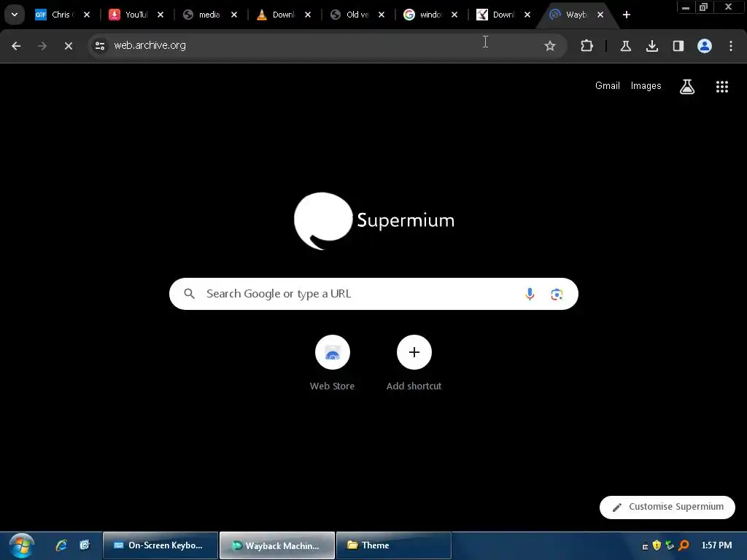Click the magnifier icon in search box
This screenshot has width=747, height=560.
pyautogui.click(x=189, y=294)
